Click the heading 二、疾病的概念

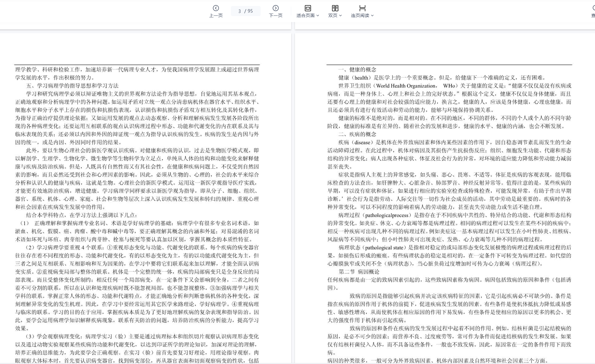click(357, 134)
